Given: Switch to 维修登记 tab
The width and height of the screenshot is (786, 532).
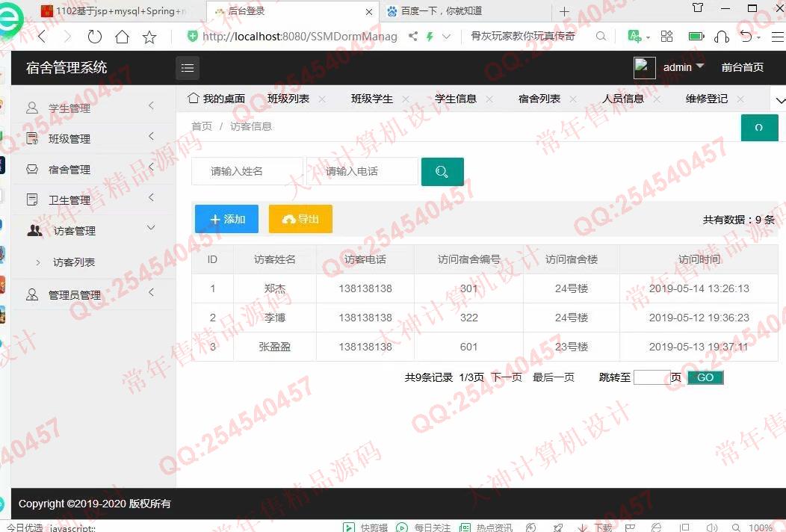Looking at the screenshot, I should point(707,99).
